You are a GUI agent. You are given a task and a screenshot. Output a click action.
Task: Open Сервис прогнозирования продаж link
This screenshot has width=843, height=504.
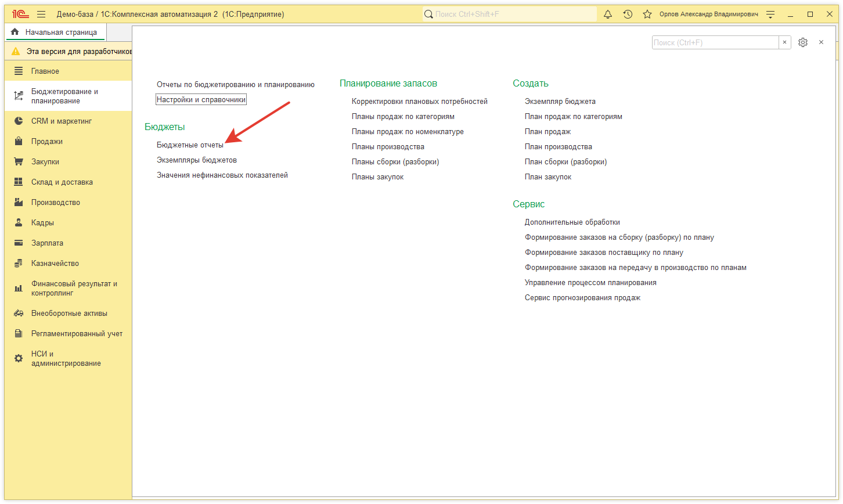[582, 298]
